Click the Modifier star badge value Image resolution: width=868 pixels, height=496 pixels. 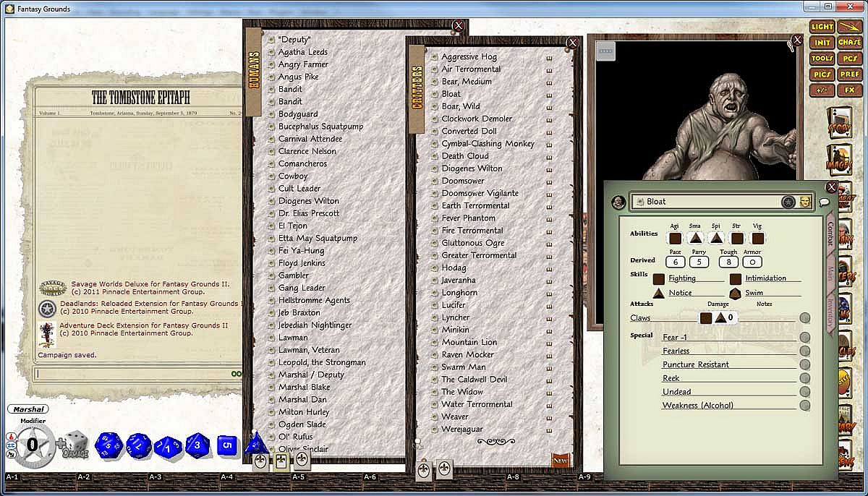(x=32, y=444)
